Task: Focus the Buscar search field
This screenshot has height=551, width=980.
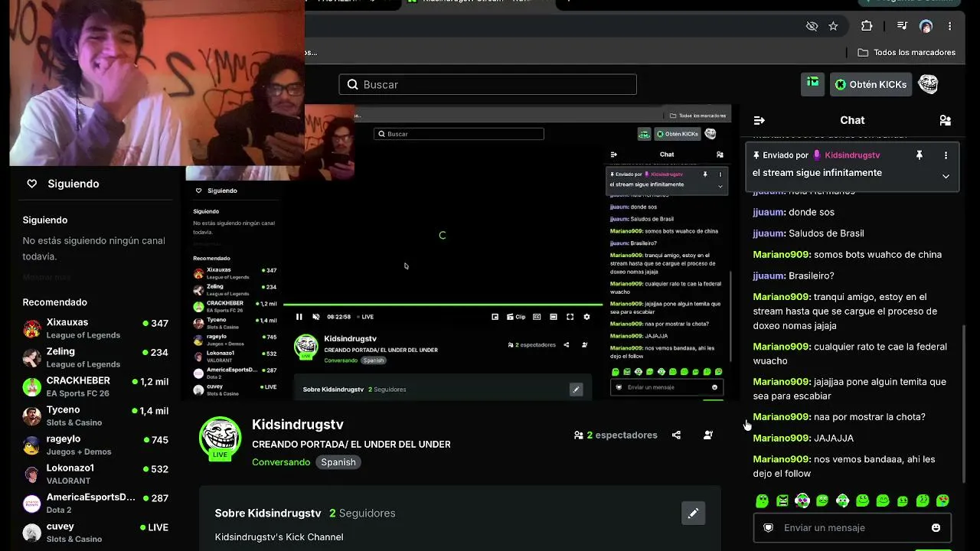Action: point(488,84)
